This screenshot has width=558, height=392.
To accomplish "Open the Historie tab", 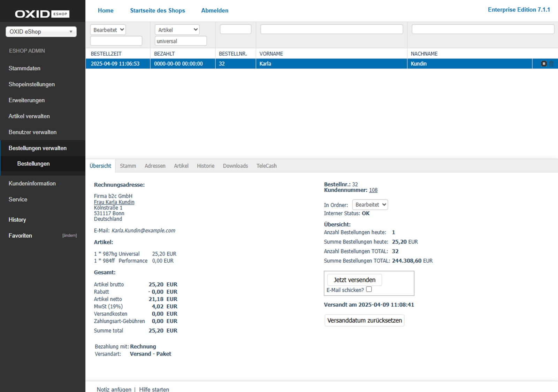I will [205, 166].
